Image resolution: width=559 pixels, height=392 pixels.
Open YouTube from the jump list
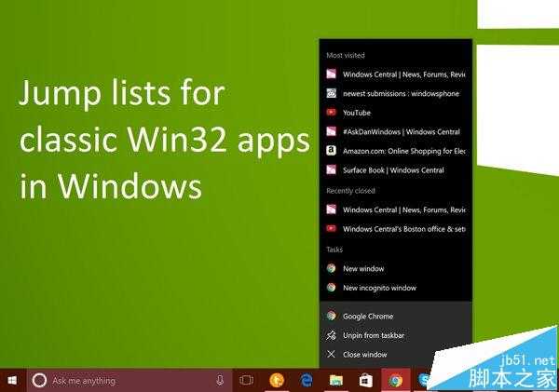point(396,113)
